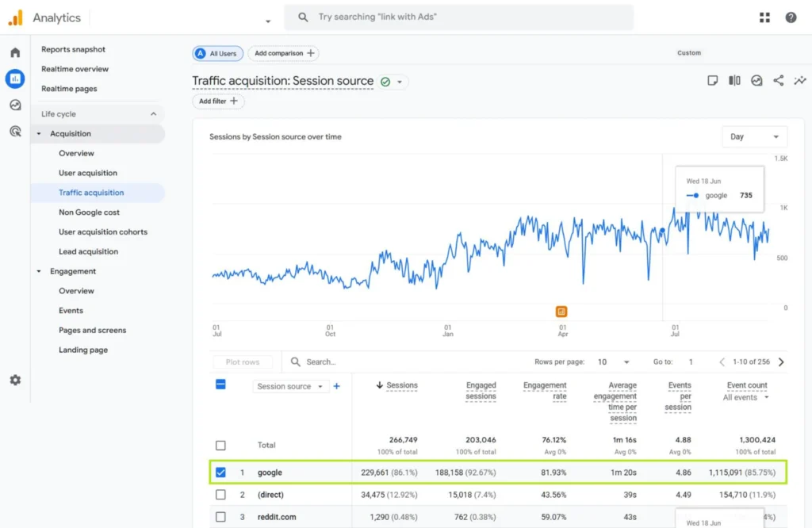The height and width of the screenshot is (528, 812).
Task: Open the Admin settings gear icon
Action: 15,380
